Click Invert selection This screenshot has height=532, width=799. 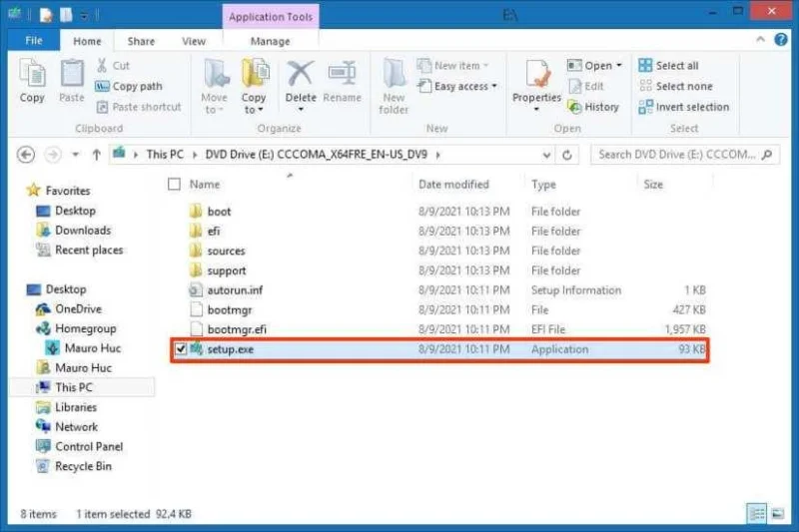tap(684, 107)
